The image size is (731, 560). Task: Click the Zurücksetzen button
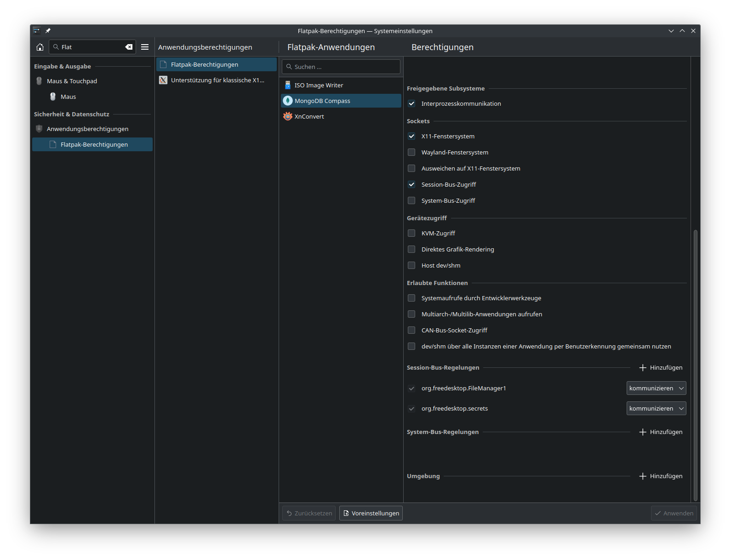click(x=309, y=513)
